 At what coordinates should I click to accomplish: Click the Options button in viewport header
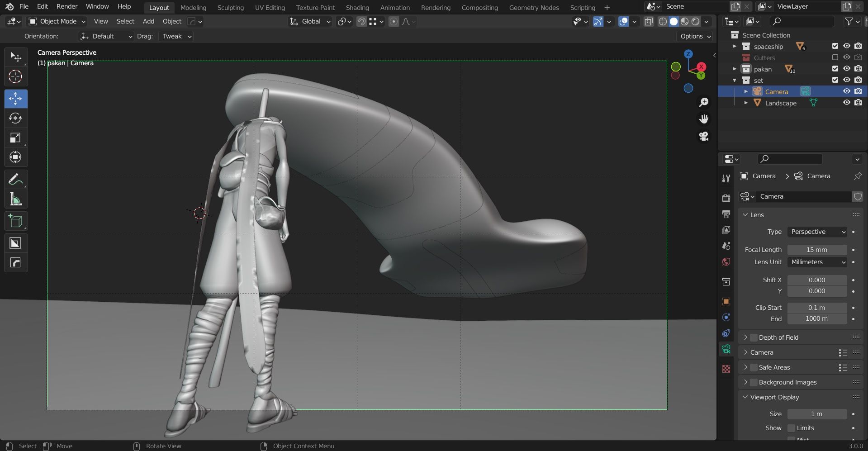point(695,36)
